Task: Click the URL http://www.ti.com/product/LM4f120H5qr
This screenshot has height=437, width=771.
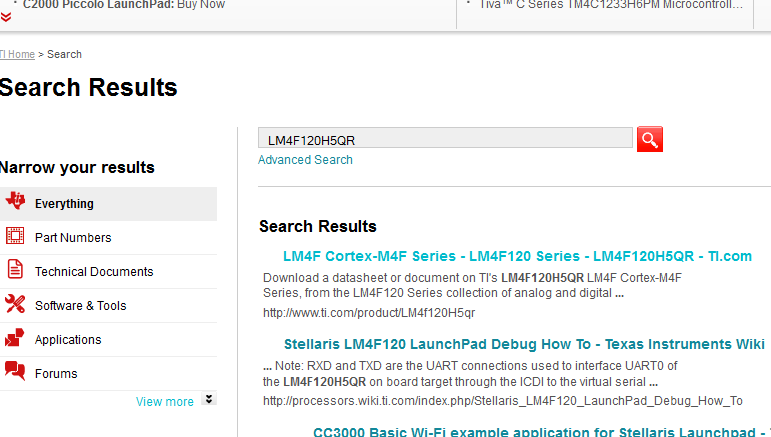Action: 369,313
